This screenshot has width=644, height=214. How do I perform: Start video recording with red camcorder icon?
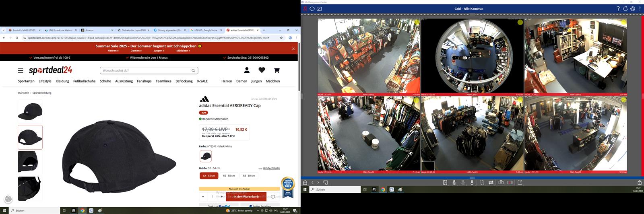coord(510,183)
